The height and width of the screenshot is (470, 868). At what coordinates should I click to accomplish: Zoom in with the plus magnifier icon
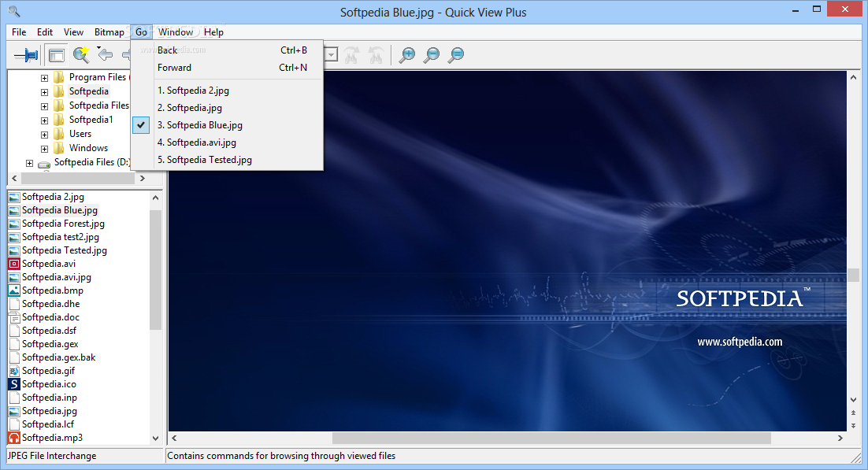pos(407,55)
